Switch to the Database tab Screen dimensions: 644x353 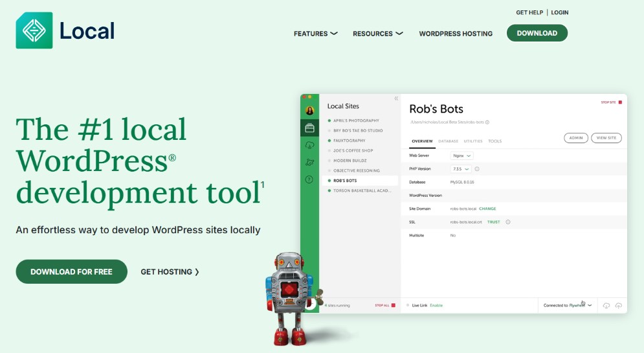448,141
